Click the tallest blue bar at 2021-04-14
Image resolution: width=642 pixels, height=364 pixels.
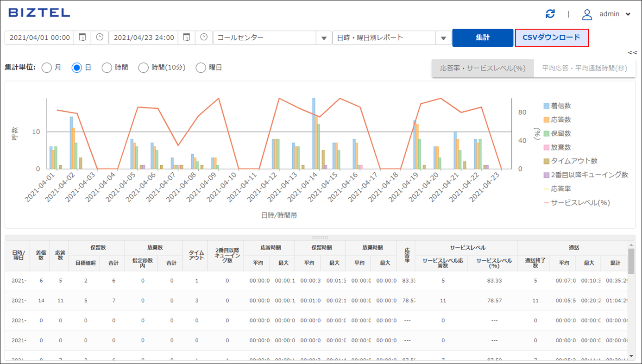tap(314, 133)
